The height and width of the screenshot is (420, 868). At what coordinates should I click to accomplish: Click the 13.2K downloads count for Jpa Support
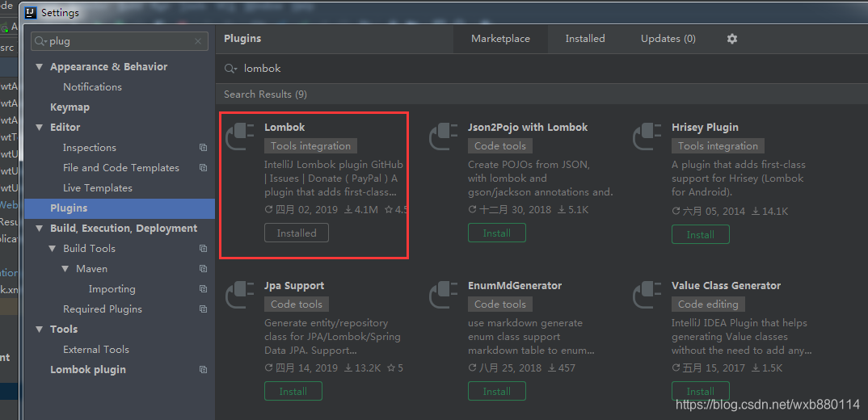[362, 368]
